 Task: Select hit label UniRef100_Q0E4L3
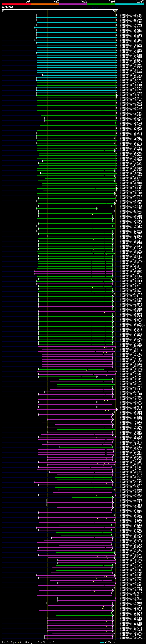pyautogui.click(x=131, y=120)
